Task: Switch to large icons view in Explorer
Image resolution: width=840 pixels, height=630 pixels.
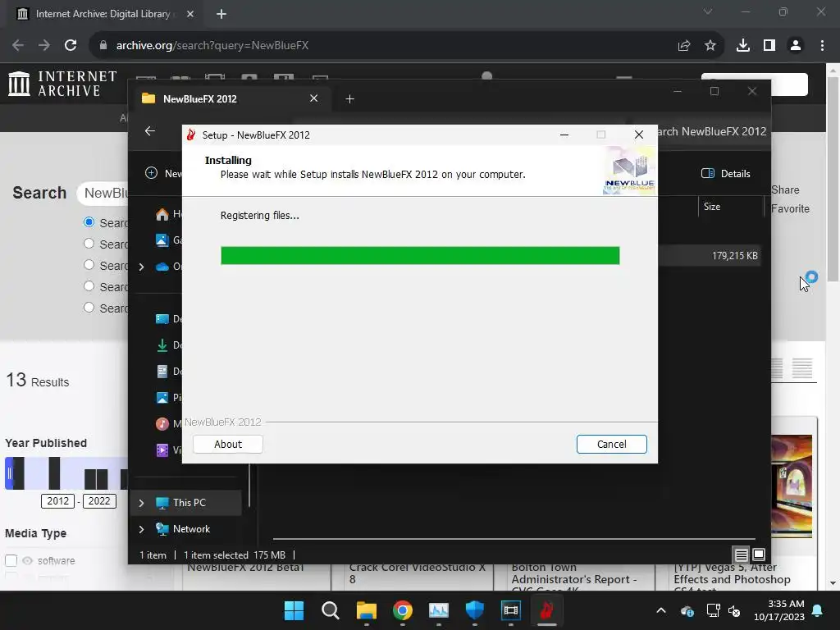Action: 759,555
